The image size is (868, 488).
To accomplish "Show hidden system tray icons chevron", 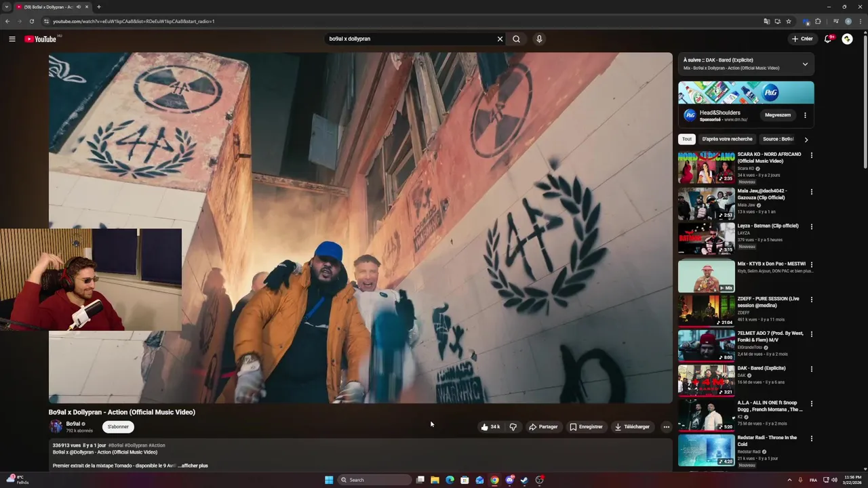I will coord(789,480).
